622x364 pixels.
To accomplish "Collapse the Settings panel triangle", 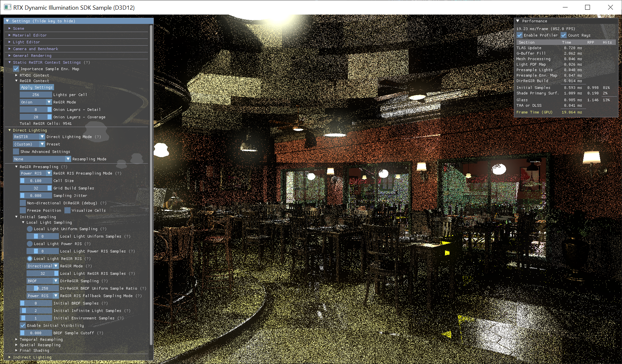I will point(7,21).
